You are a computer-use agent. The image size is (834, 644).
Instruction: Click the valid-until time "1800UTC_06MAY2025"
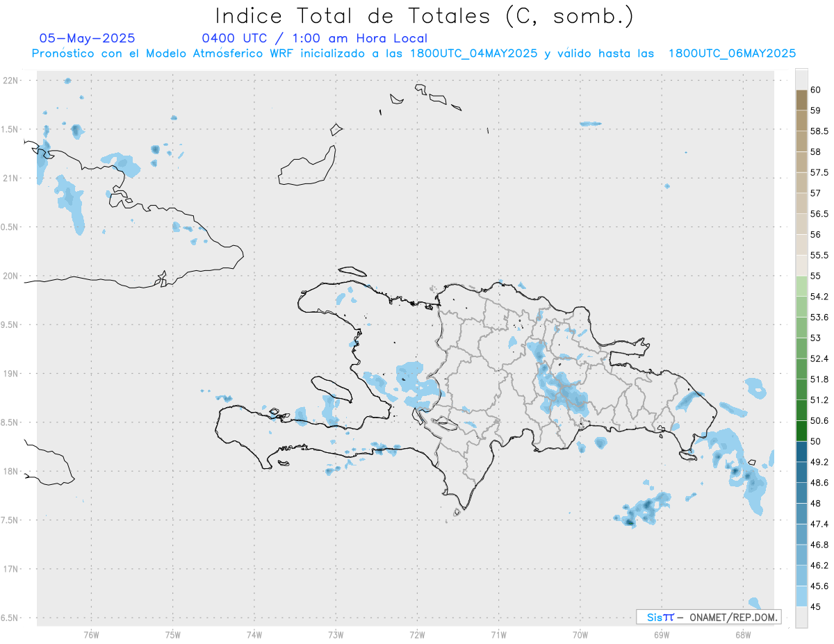[x=732, y=53]
